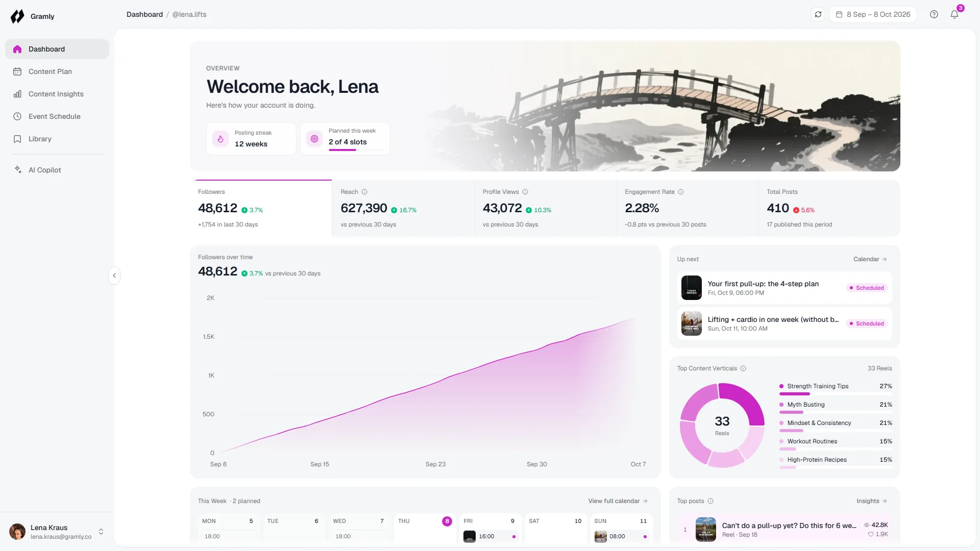980x551 pixels.
Task: Open Event Schedule in the sidebar
Action: click(57, 116)
